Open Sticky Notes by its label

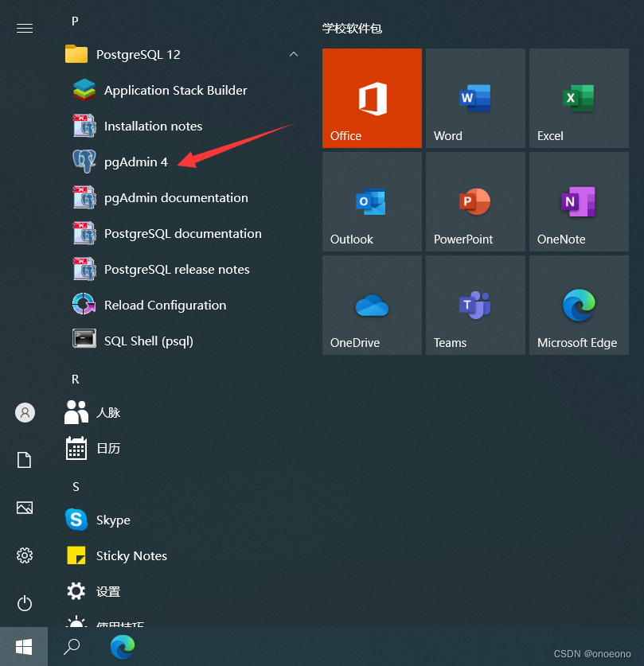131,556
